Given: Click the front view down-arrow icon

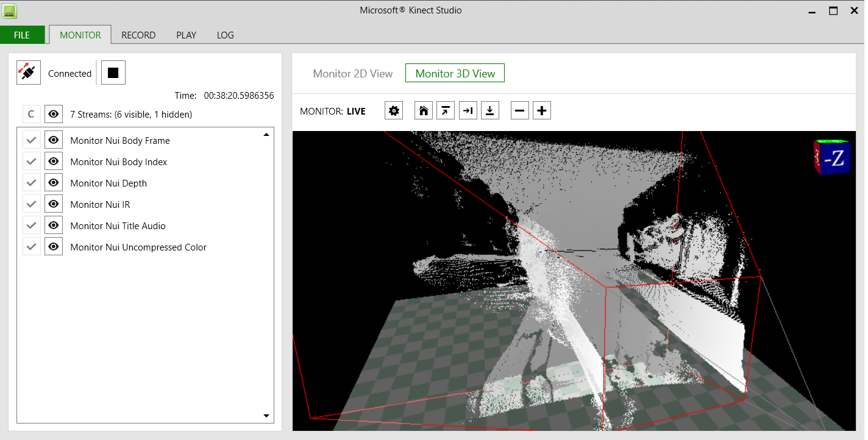Looking at the screenshot, I should pos(490,111).
